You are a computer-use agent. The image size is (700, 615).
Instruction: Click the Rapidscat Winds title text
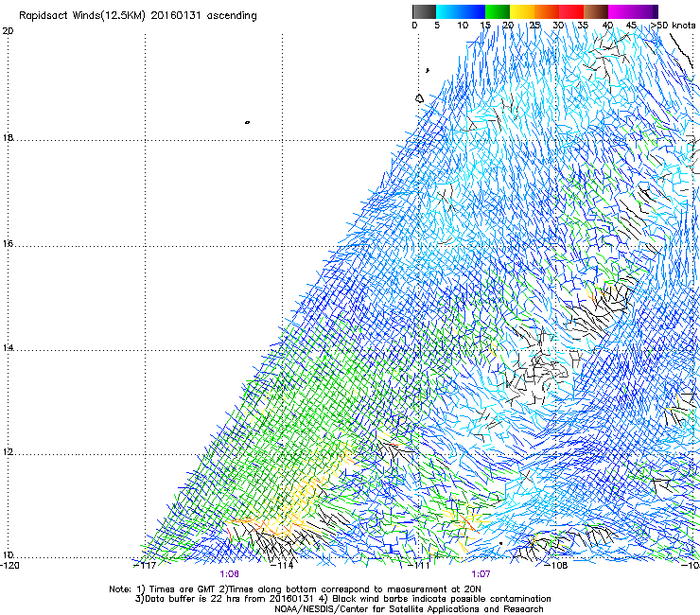[138, 15]
